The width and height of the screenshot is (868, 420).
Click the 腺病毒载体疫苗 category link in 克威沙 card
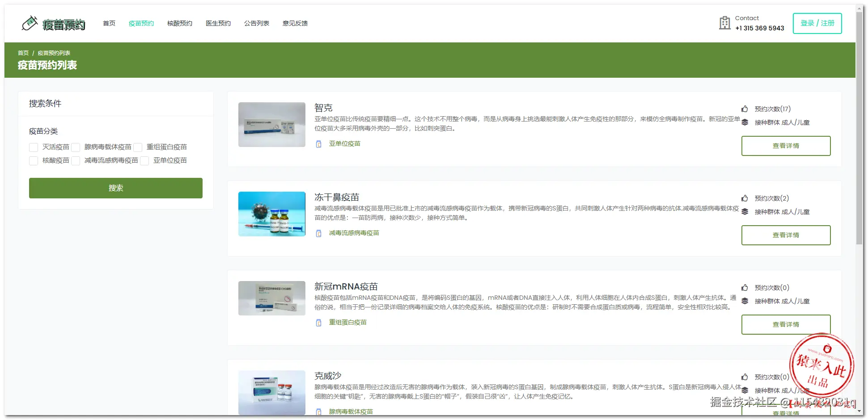(351, 412)
